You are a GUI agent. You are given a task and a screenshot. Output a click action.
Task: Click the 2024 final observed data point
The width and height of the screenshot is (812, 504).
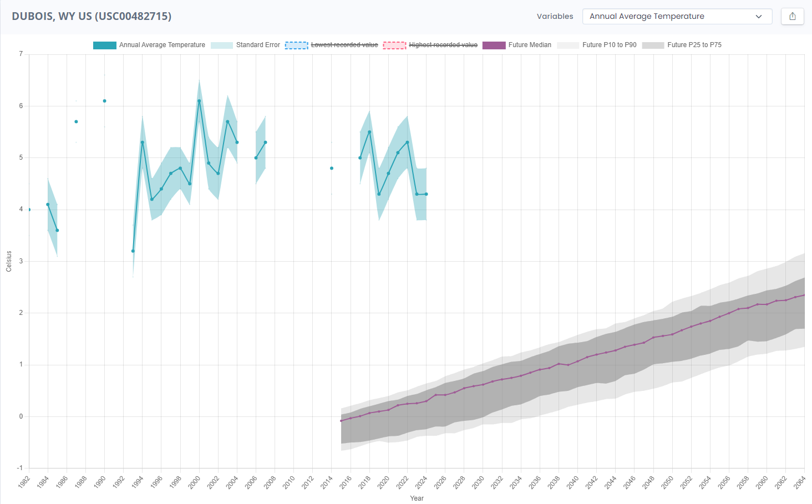[426, 194]
